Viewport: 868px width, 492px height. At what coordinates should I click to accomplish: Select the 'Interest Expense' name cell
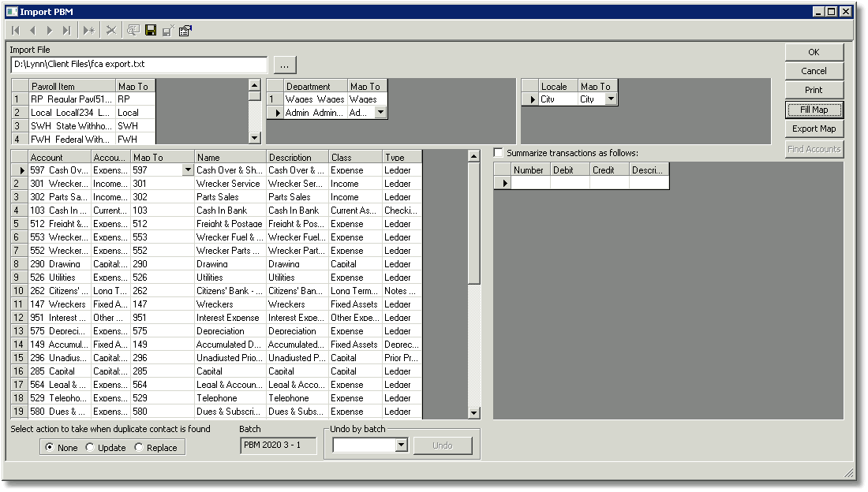[230, 318]
